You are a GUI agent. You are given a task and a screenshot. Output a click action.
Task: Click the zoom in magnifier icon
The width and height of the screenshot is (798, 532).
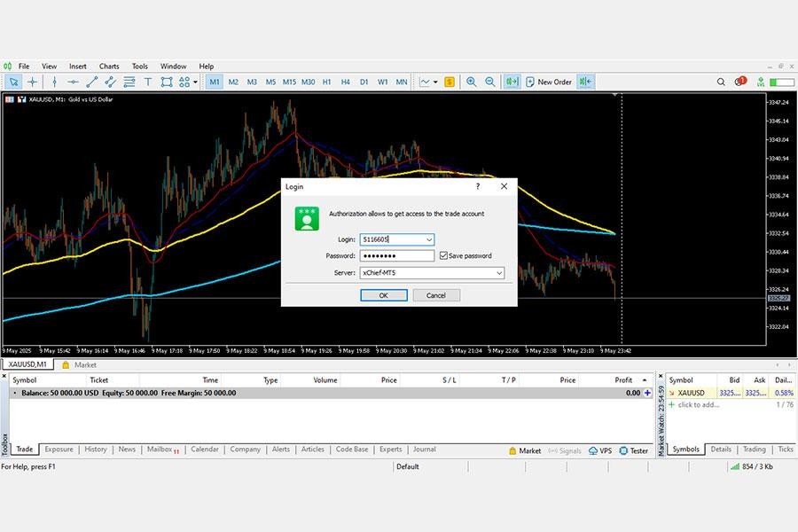tap(472, 82)
